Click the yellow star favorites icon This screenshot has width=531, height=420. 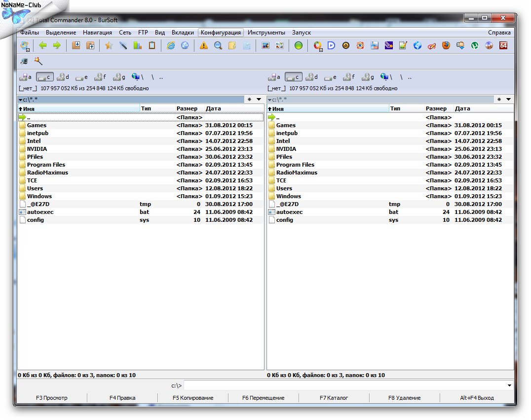tap(109, 46)
